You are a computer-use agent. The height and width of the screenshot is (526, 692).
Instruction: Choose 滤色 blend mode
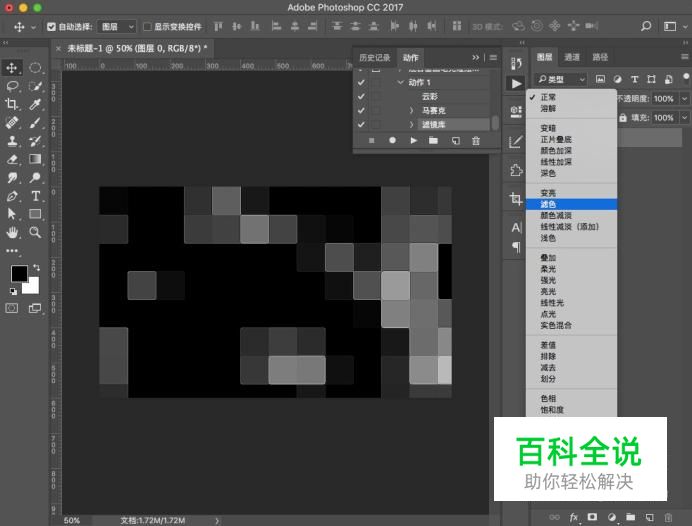click(x=572, y=204)
